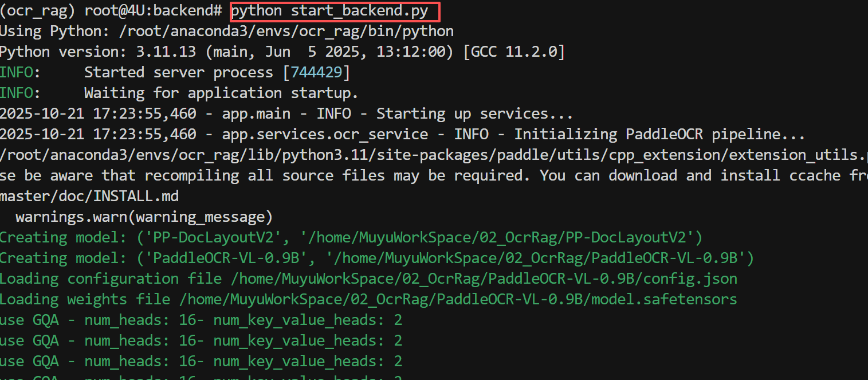This screenshot has height=380, width=868.
Task: Click the app.services.ocr_service logger name
Action: [325, 134]
